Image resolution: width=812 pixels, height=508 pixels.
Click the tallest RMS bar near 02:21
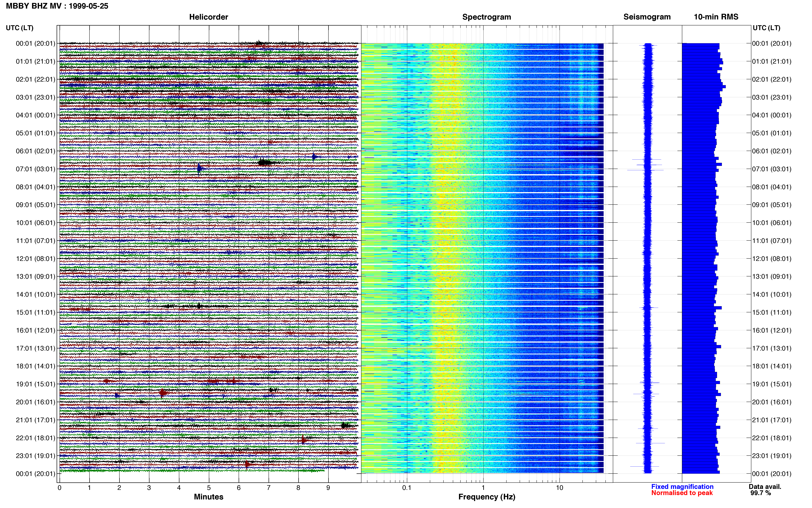704,87
